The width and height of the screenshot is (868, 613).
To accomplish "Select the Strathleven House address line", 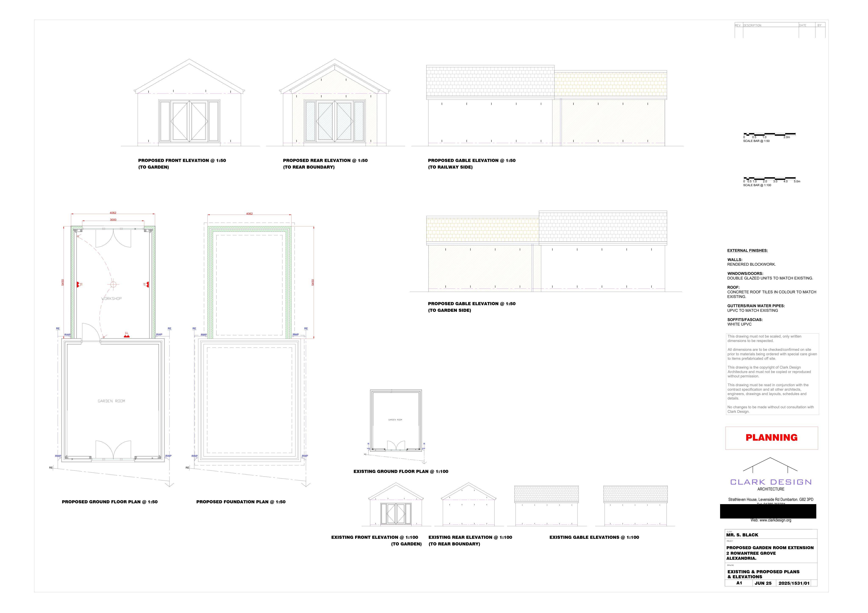I will tap(771, 500).
